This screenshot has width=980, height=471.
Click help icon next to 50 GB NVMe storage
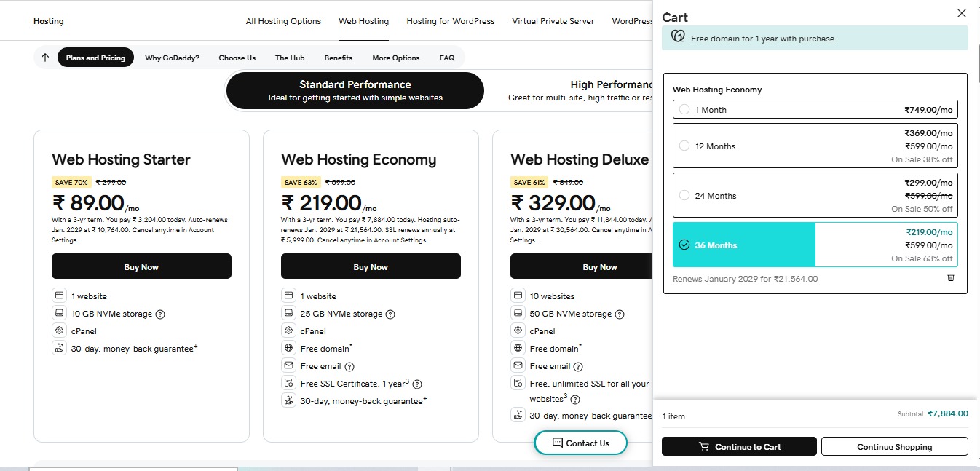[620, 314]
